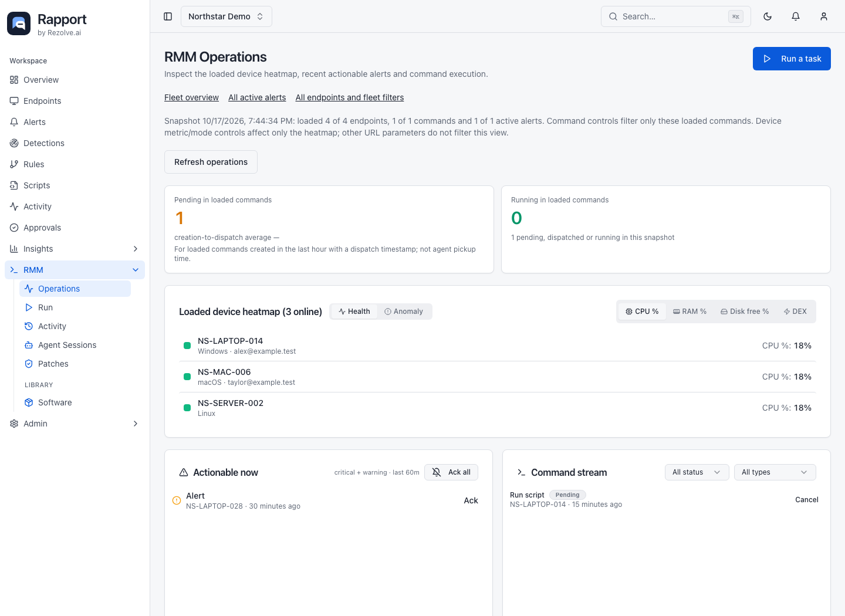
Task: Collapse the RMM section
Action: click(75, 270)
